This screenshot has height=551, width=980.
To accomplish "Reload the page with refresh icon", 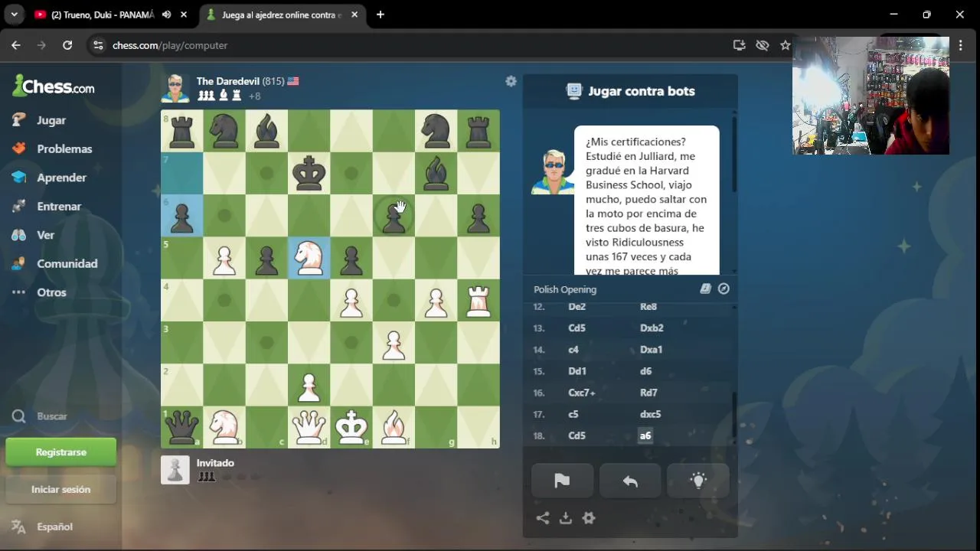I will [67, 45].
